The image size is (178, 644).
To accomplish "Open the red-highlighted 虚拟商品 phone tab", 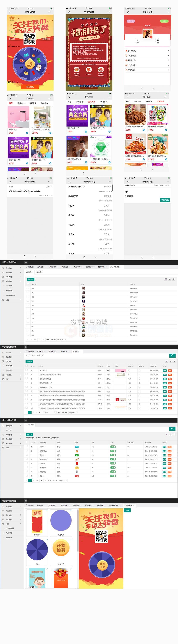I will click(x=91, y=102).
